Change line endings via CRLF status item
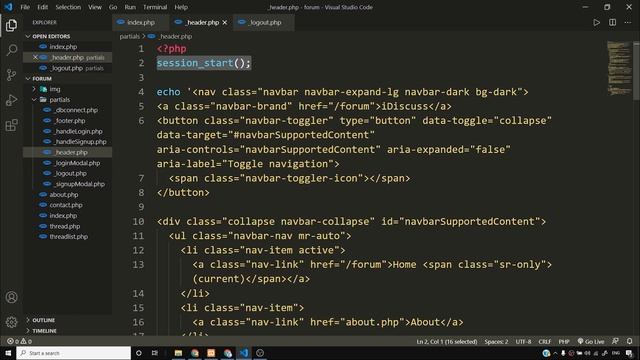This screenshot has height=360, width=640. (544, 341)
